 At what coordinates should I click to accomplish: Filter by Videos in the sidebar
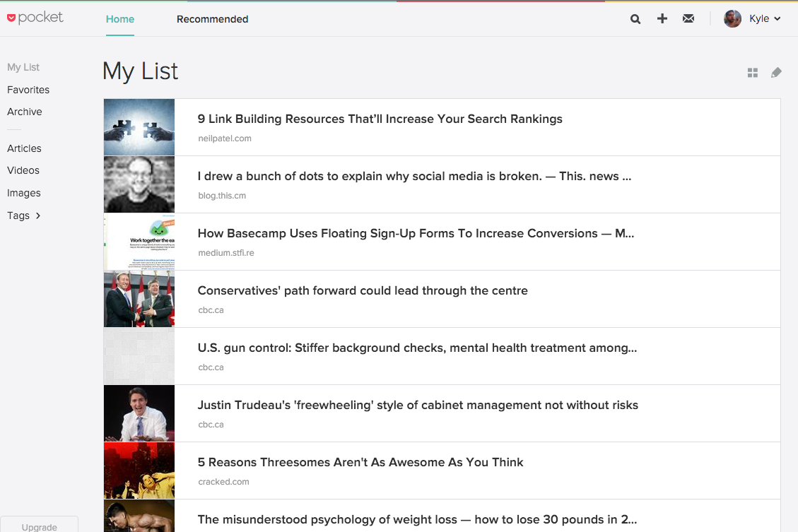(23, 170)
